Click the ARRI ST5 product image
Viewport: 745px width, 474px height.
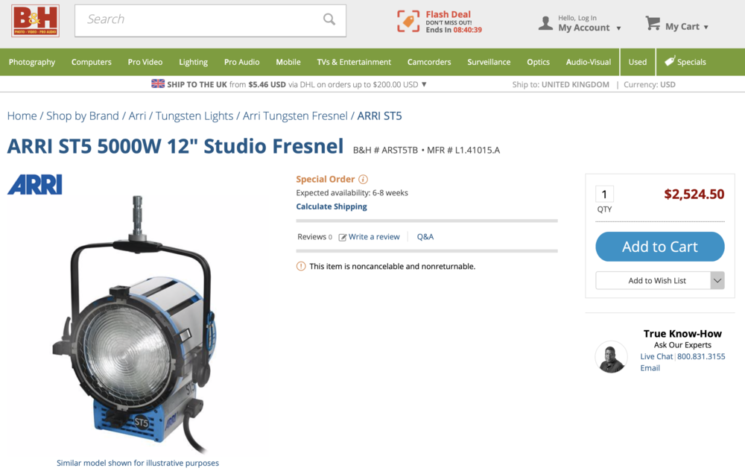[x=137, y=325]
